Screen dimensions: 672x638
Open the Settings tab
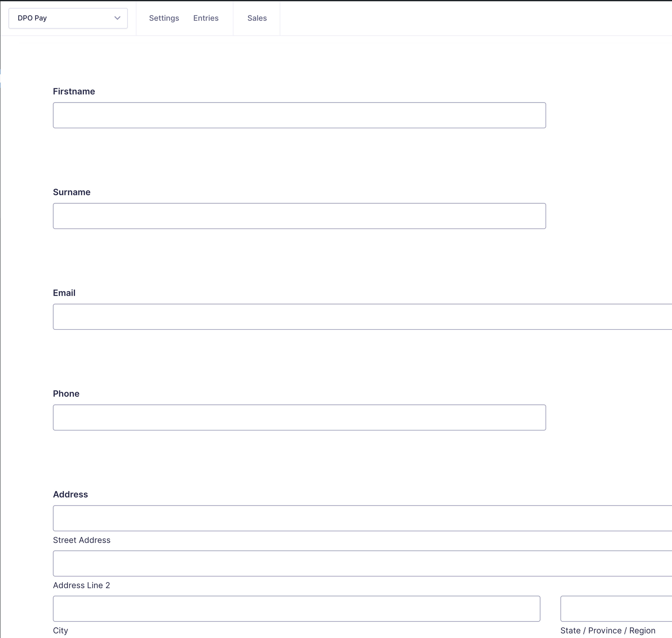point(164,18)
